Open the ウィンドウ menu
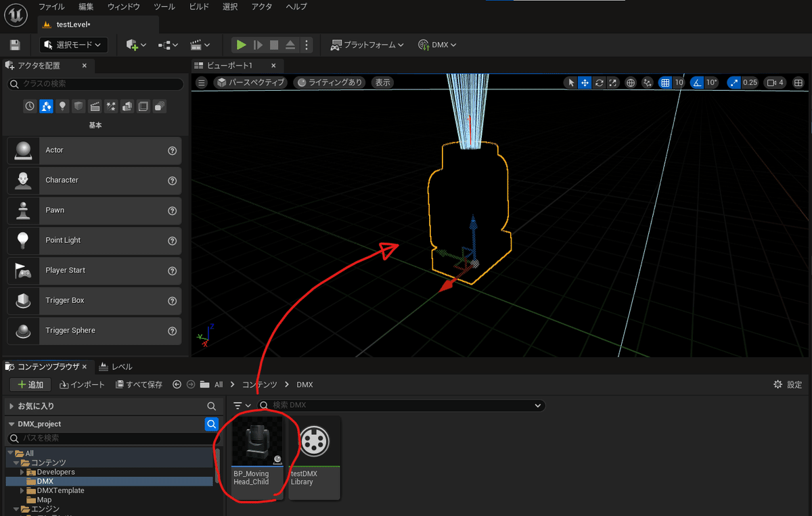The height and width of the screenshot is (516, 812). pos(124,7)
